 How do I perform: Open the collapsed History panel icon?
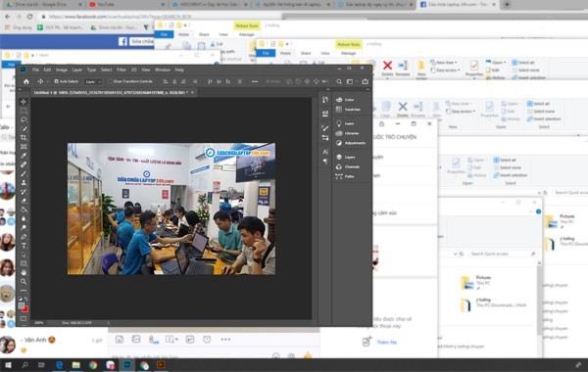(x=324, y=100)
